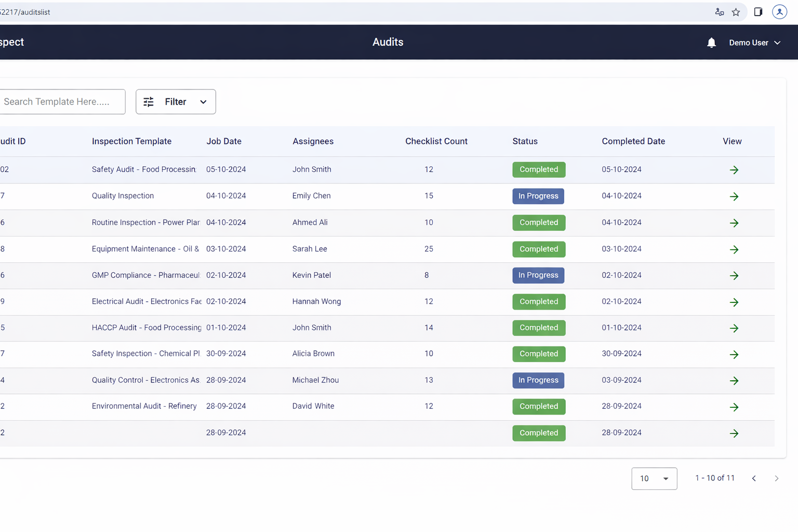
Task: Click the browser profile avatar icon
Action: click(x=779, y=11)
